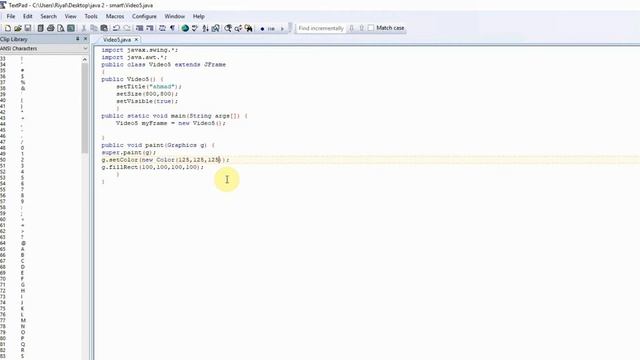Open the Edit menu
The image size is (640, 360).
27,16
